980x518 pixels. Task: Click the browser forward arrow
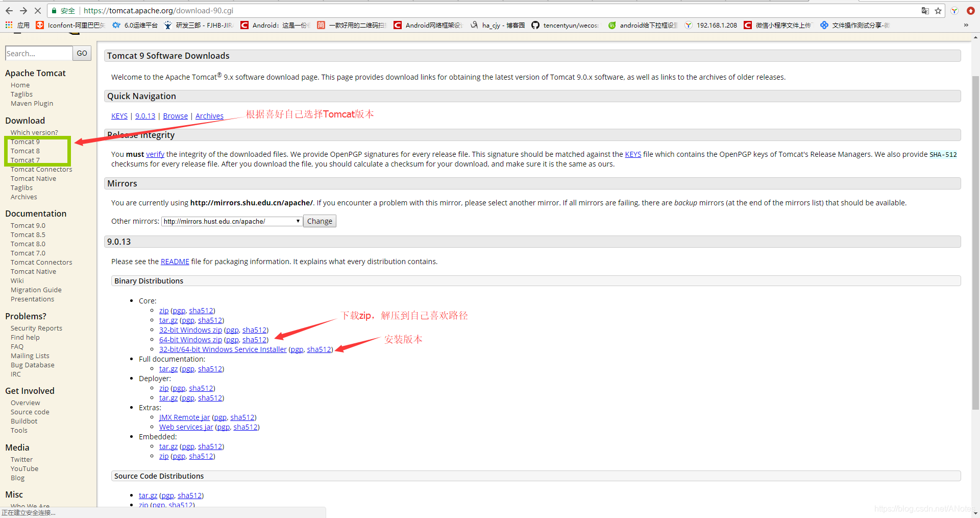(23, 10)
